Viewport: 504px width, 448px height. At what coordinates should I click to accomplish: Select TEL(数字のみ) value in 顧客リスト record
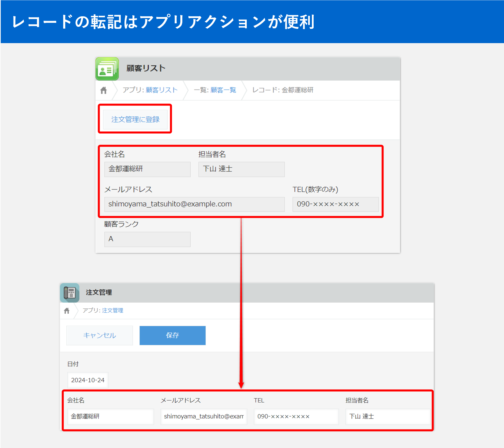[x=335, y=204]
